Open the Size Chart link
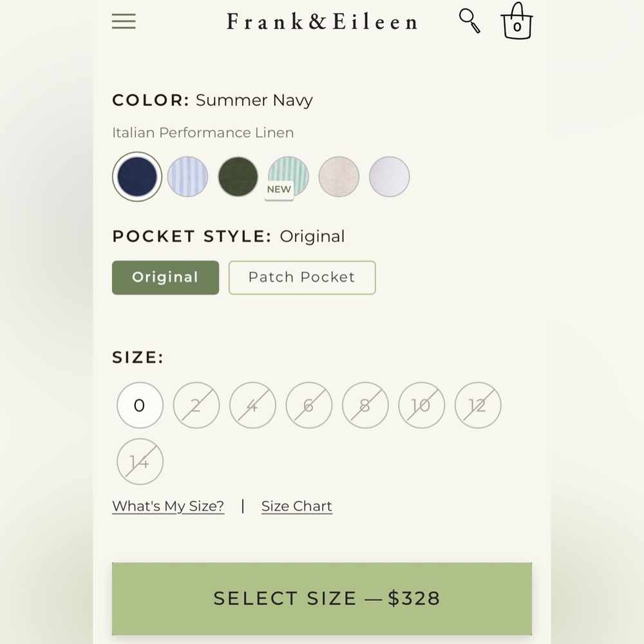 [296, 506]
